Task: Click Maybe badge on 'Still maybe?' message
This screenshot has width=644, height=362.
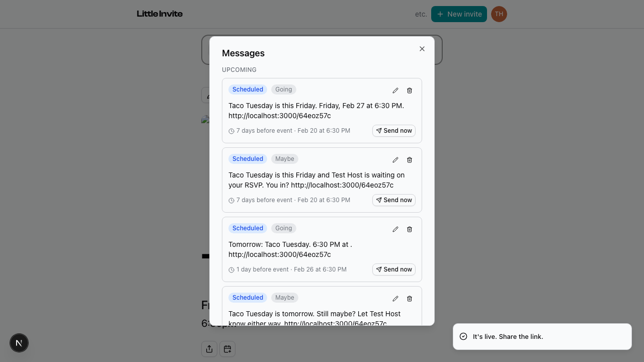Action: (285, 298)
